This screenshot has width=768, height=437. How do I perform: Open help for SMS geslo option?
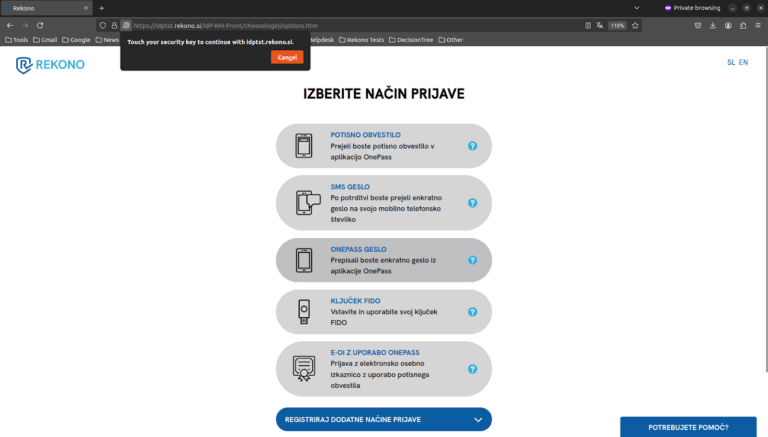(472, 203)
